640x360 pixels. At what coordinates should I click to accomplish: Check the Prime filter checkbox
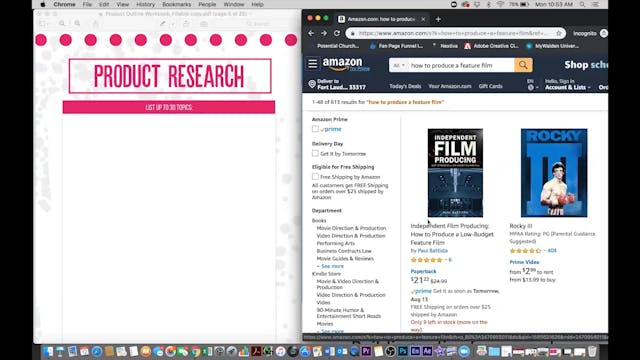[x=315, y=129]
